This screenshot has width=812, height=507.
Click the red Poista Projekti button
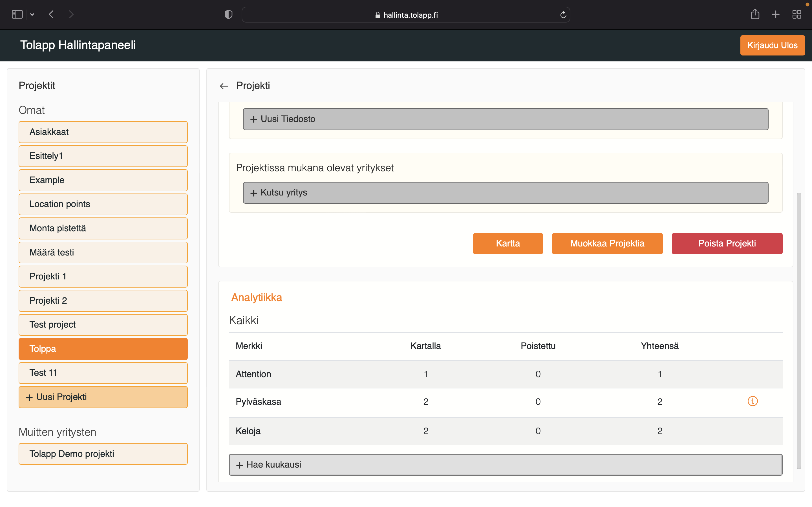pos(727,243)
